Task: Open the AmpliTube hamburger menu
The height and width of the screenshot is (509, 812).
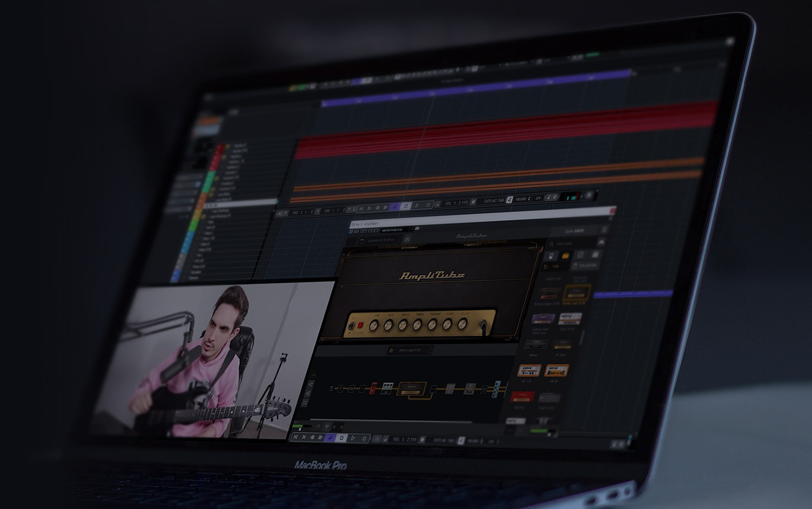Action: pos(605,230)
